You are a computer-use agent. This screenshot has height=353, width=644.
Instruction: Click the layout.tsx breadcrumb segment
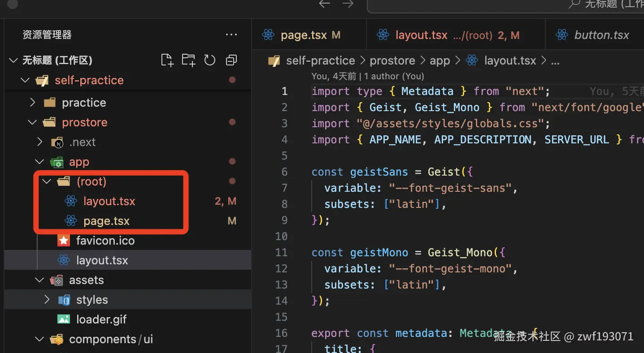[x=510, y=60]
